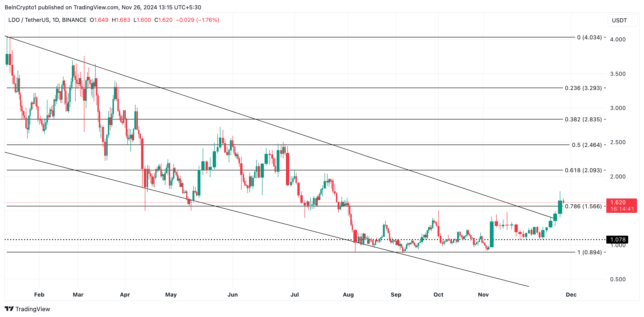
Task: Click the black 1.078 price label
Action: point(617,240)
